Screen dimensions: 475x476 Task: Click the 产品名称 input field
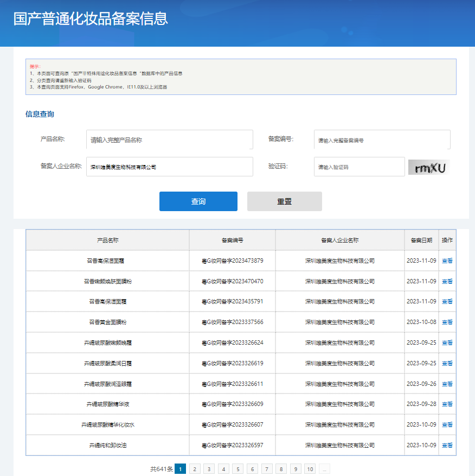click(169, 139)
